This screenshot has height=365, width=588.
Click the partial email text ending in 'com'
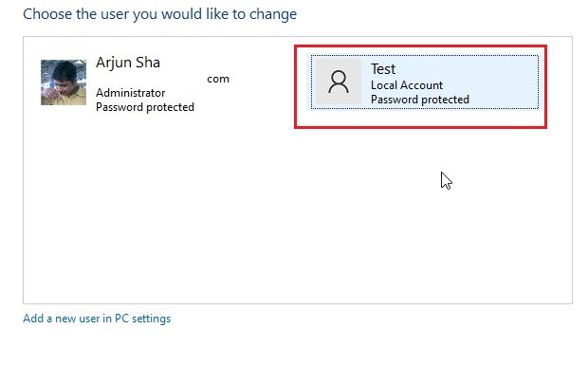(218, 79)
